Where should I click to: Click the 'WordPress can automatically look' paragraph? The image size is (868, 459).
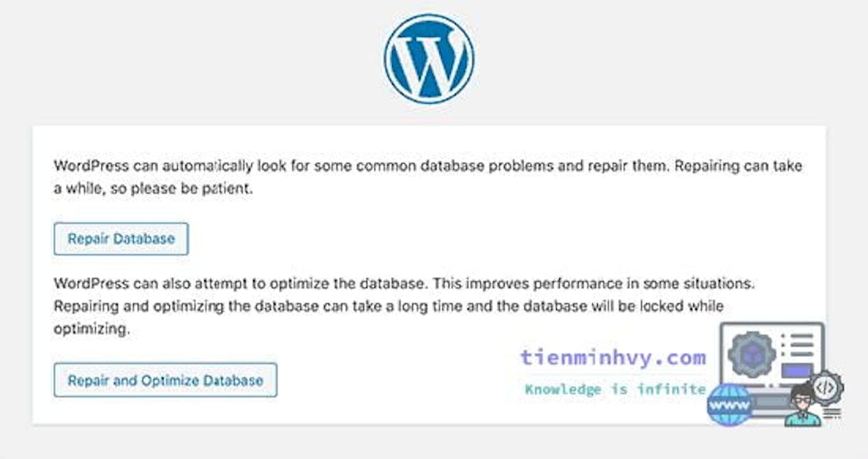pyautogui.click(x=428, y=178)
